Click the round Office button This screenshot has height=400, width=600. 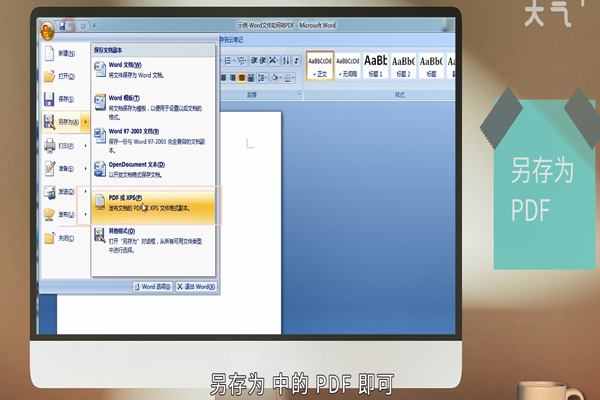pyautogui.click(x=48, y=31)
